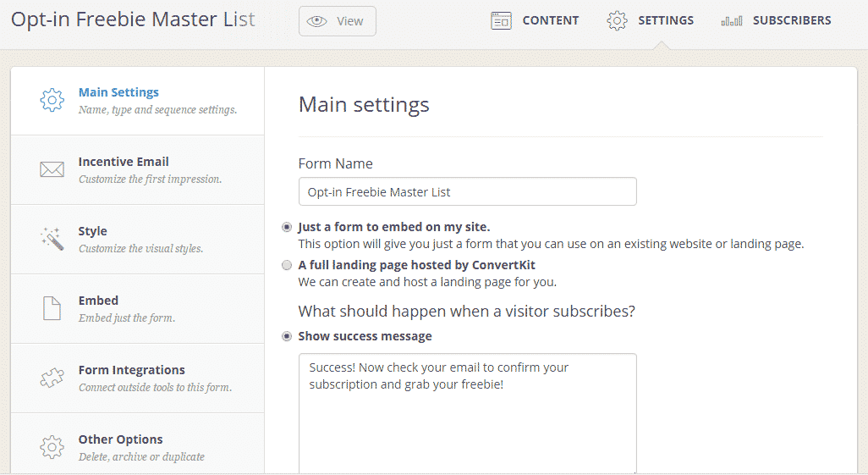Click the Content tab's page icon

coord(501,21)
